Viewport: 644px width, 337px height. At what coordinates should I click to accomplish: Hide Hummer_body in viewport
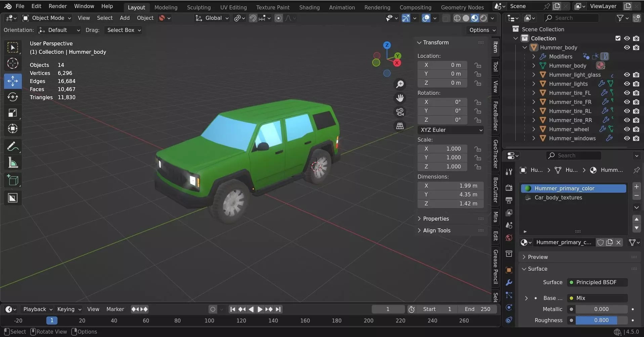coord(627,47)
